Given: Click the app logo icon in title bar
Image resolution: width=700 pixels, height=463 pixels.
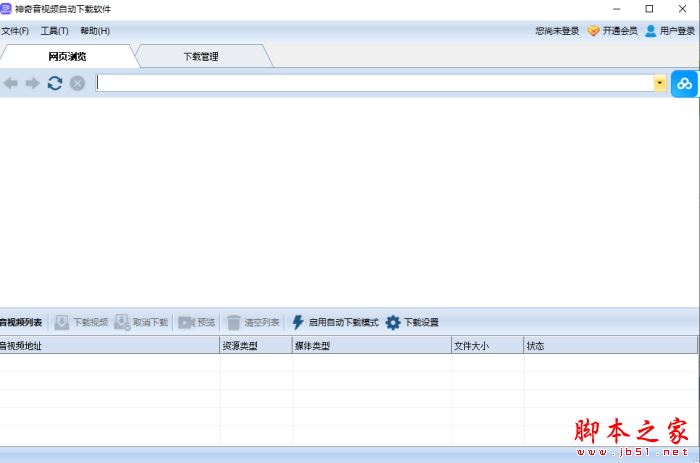Looking at the screenshot, I should click(x=6, y=8).
